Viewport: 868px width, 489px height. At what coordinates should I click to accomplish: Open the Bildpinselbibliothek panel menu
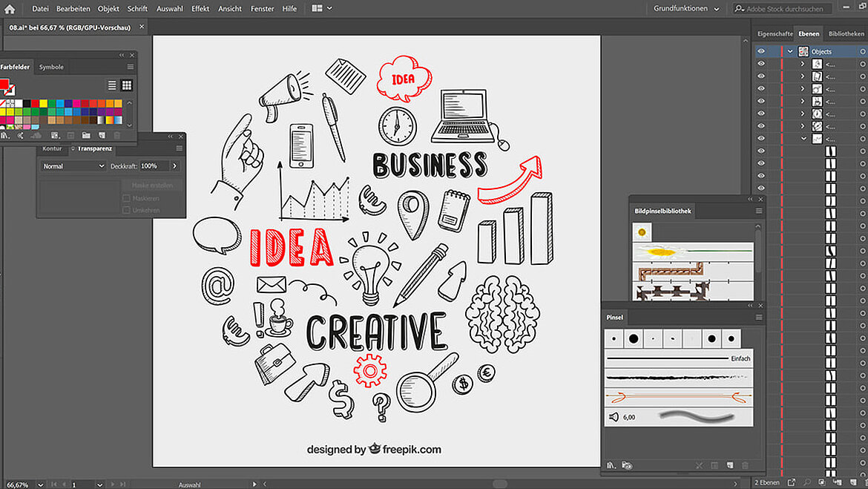[x=758, y=211]
